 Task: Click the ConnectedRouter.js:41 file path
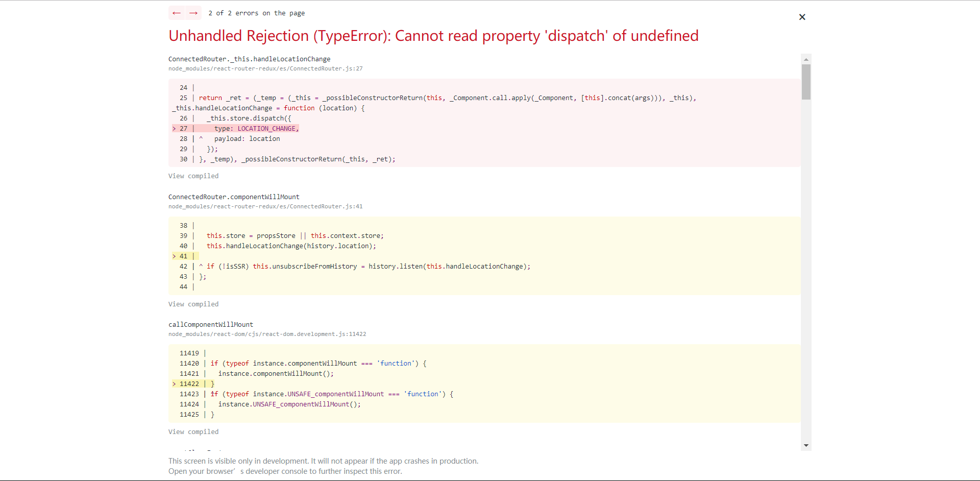point(265,206)
